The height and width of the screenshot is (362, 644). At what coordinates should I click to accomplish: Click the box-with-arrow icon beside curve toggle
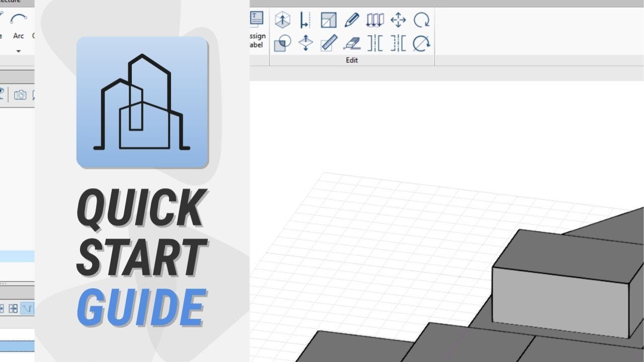13,308
